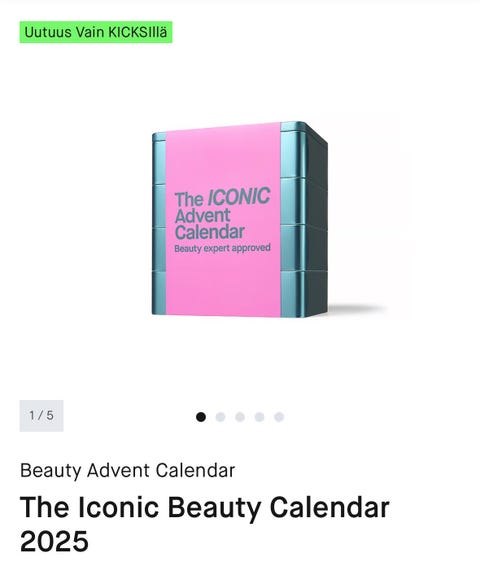Select the first active carousel dot
Screen dimensions: 480x562
[x=201, y=417]
